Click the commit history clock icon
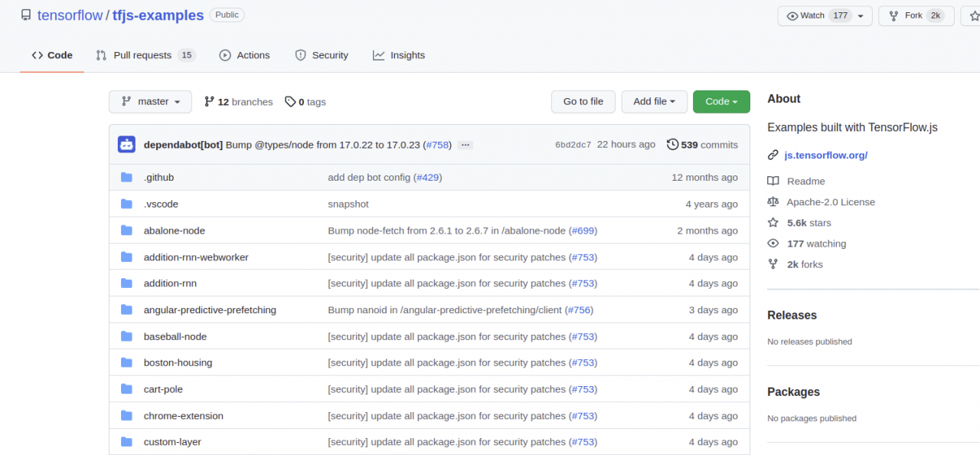This screenshot has width=980, height=455. [673, 144]
